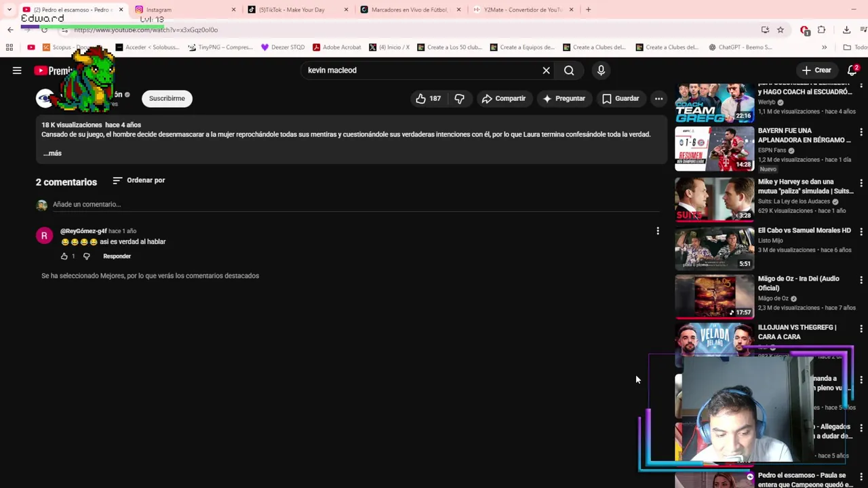This screenshot has width=868, height=488.
Task: Open the @ReyGómez-g4f commenter profile
Action: coord(83,231)
